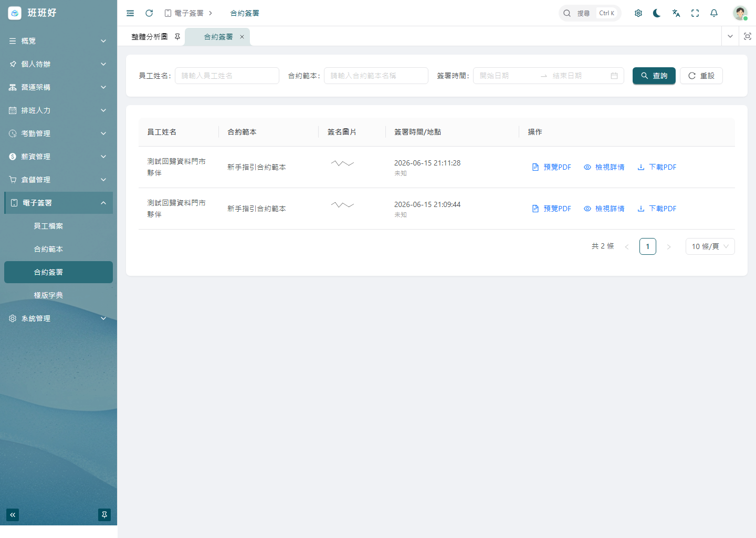Expand the 營運架構 menu
This screenshot has height=538, width=756.
pyautogui.click(x=58, y=87)
